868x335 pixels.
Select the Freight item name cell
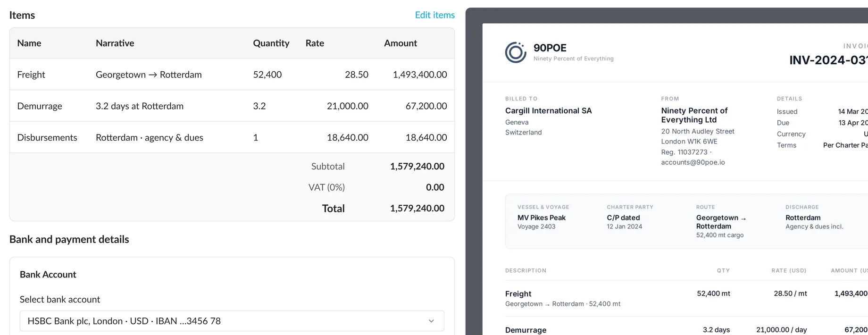(x=31, y=75)
